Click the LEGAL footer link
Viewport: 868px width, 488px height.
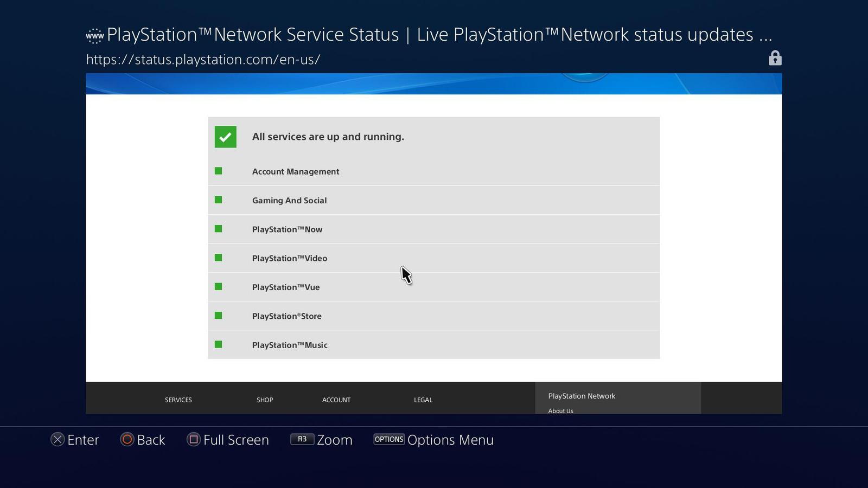point(423,400)
